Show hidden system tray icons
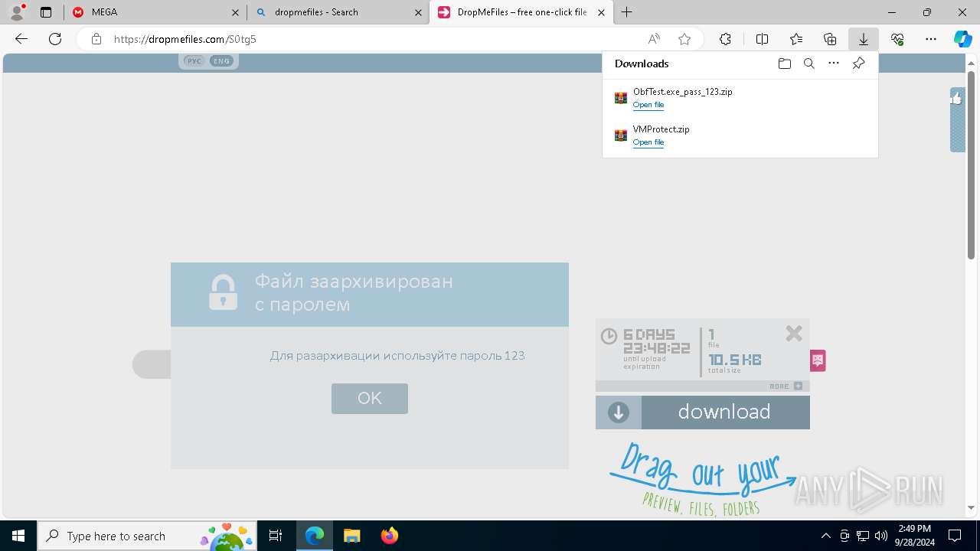The width and height of the screenshot is (980, 551). (825, 536)
